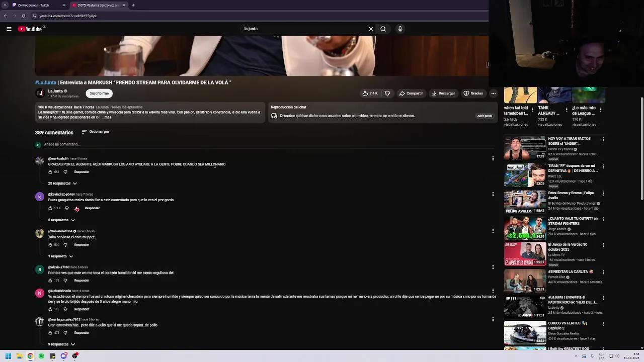Open 'HOY VOY A TIRAR FACTOS' video thumbnail
This screenshot has width=644, height=362.
coord(525,148)
